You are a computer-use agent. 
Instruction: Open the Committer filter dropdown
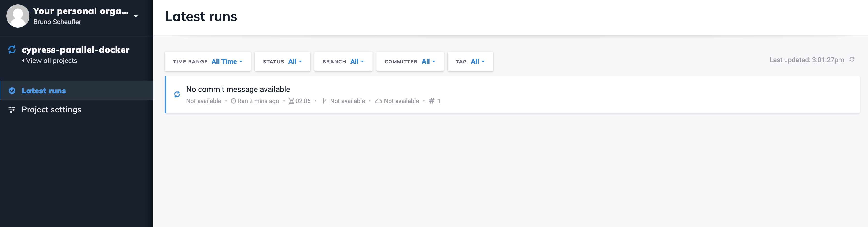[410, 61]
